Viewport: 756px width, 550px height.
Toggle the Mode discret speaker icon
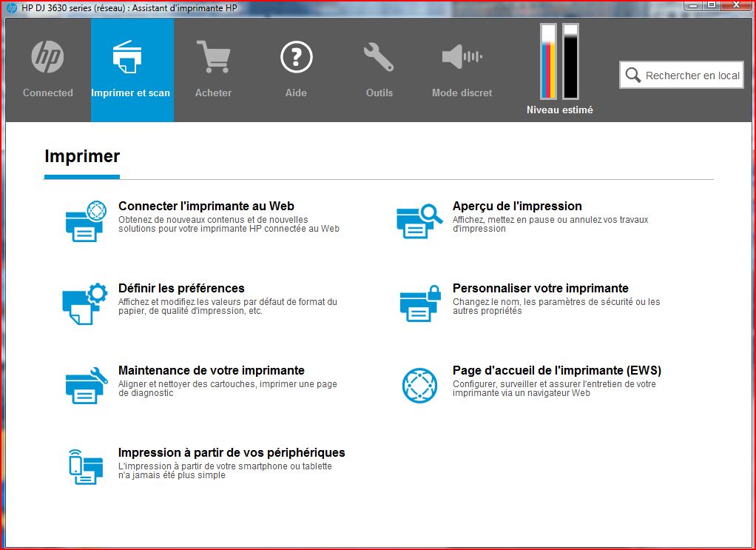click(x=462, y=56)
